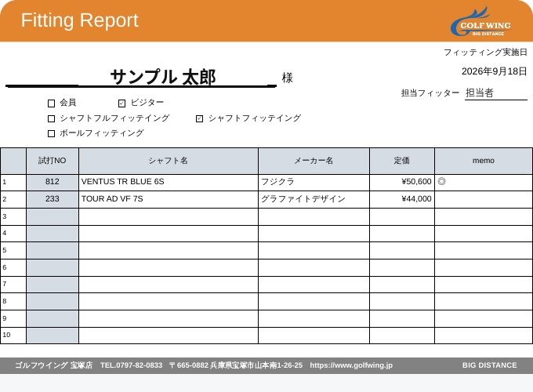
Task: Click the Fitting Report title
Action: point(79,20)
